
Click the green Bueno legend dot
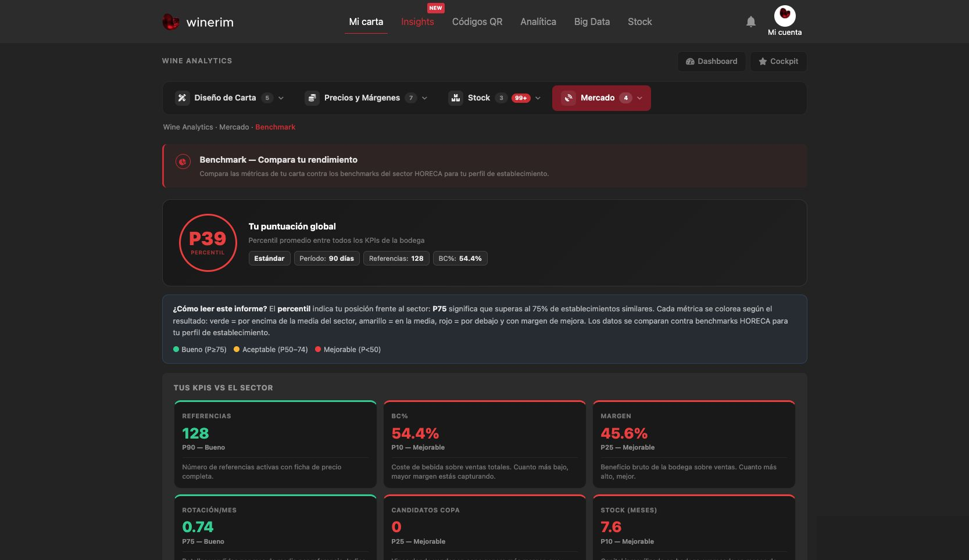click(x=176, y=350)
